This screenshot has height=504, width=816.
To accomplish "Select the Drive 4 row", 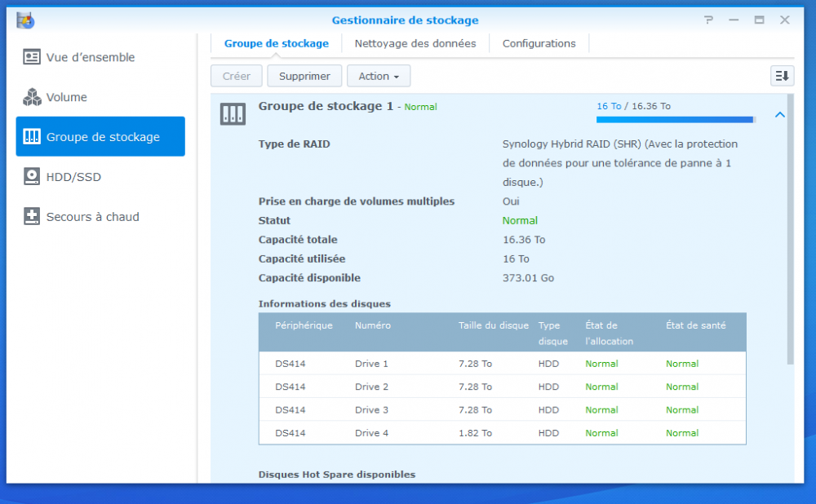I will (502, 433).
